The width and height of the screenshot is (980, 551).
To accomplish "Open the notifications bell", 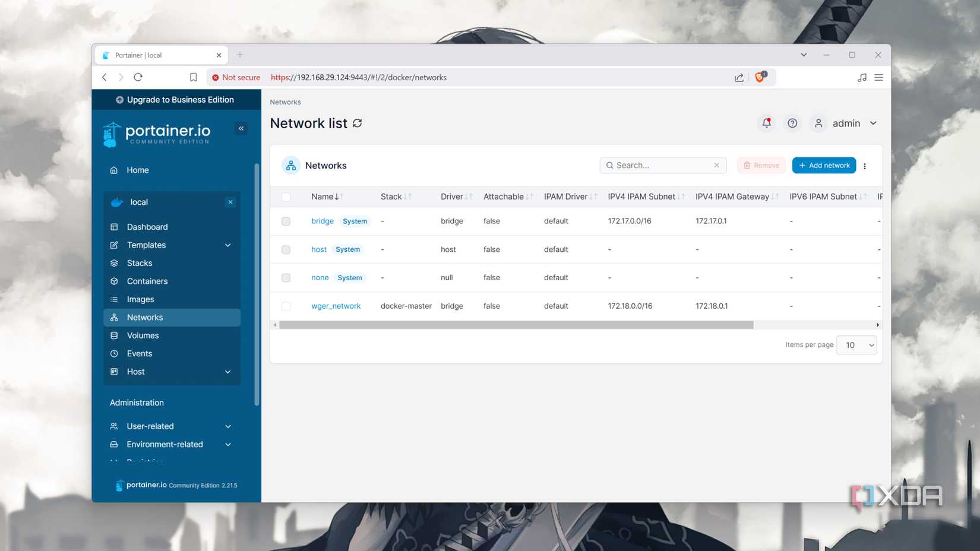I will point(766,123).
